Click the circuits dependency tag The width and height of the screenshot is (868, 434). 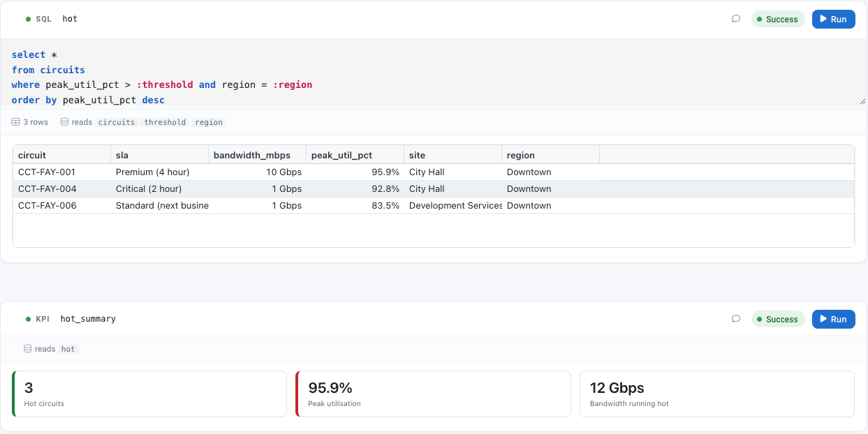click(116, 122)
